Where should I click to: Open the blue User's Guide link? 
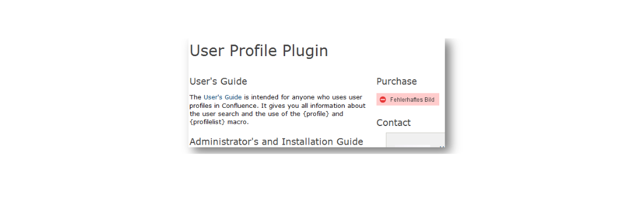coord(222,97)
